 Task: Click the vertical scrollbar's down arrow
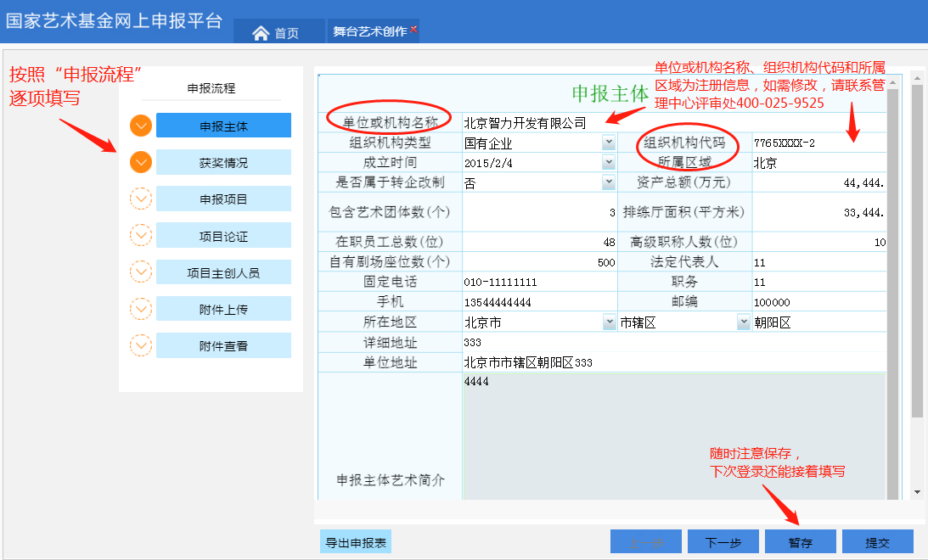point(917,492)
